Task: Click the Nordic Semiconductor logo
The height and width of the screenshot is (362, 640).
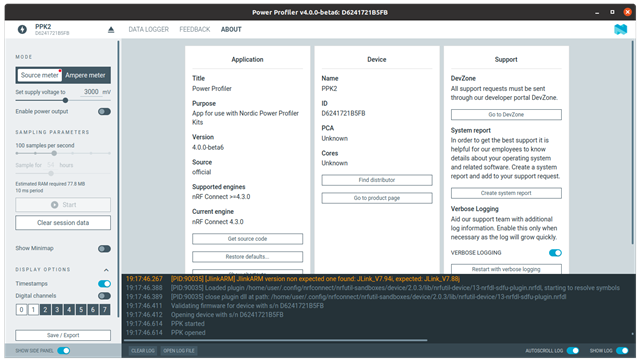Action: click(620, 29)
